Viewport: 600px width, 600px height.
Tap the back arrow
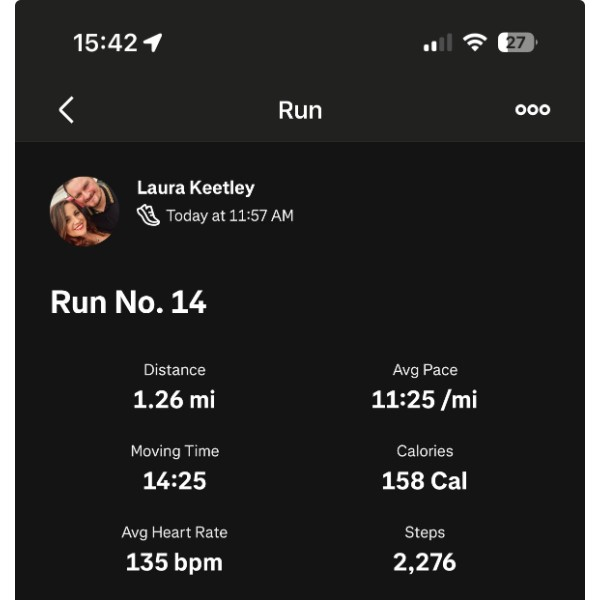point(66,110)
